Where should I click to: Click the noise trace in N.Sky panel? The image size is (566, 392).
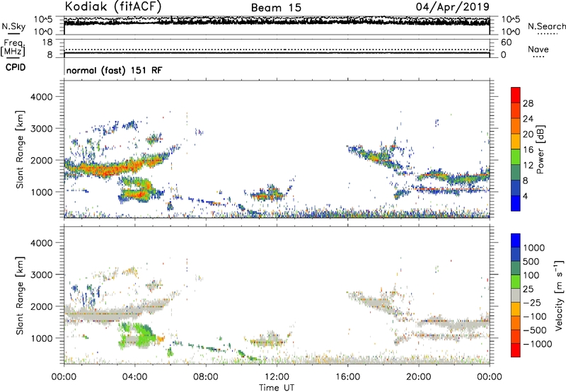click(277, 22)
